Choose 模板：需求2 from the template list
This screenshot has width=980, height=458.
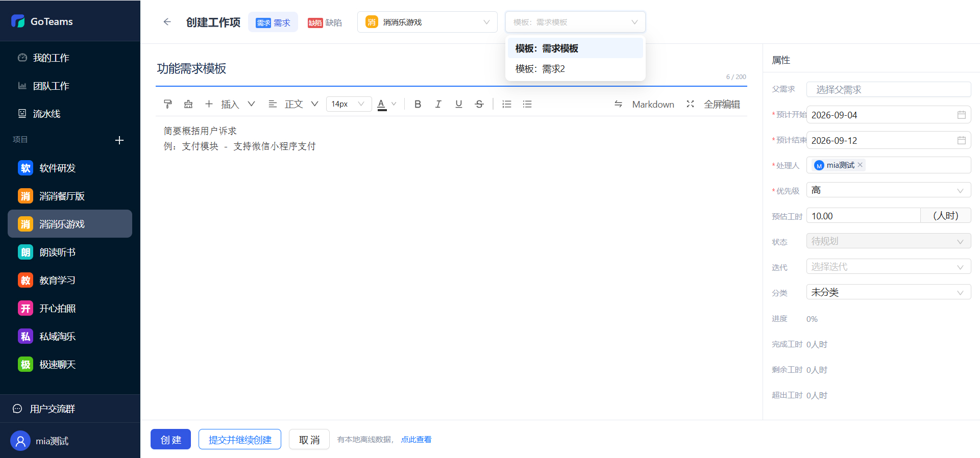575,69
